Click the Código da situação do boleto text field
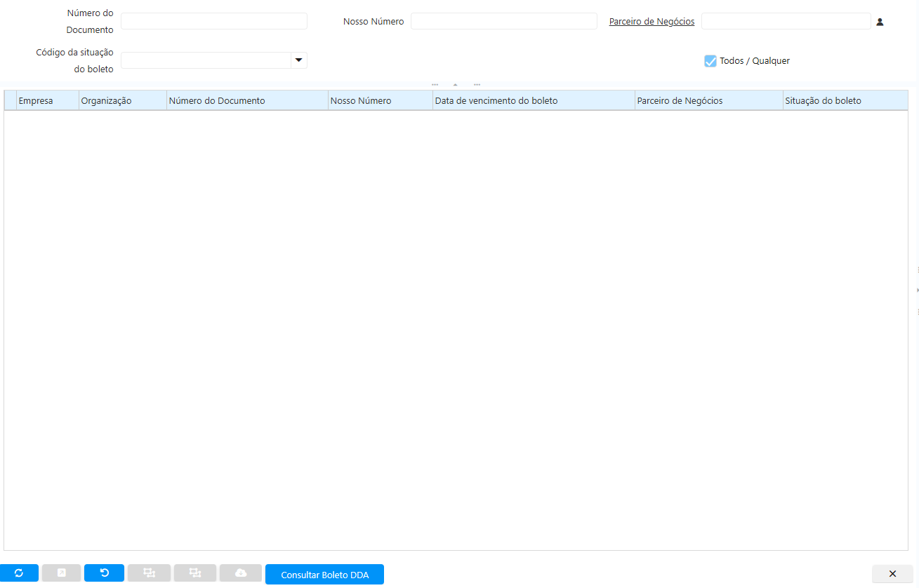 (206, 60)
